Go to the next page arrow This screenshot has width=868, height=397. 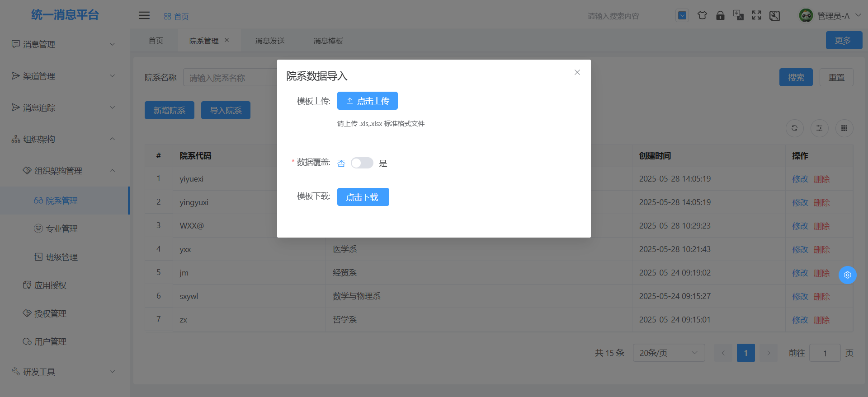coord(768,353)
